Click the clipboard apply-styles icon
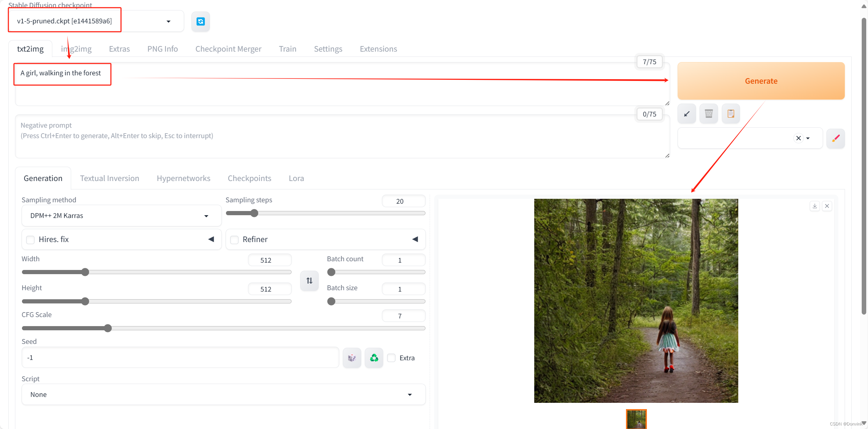 [731, 114]
